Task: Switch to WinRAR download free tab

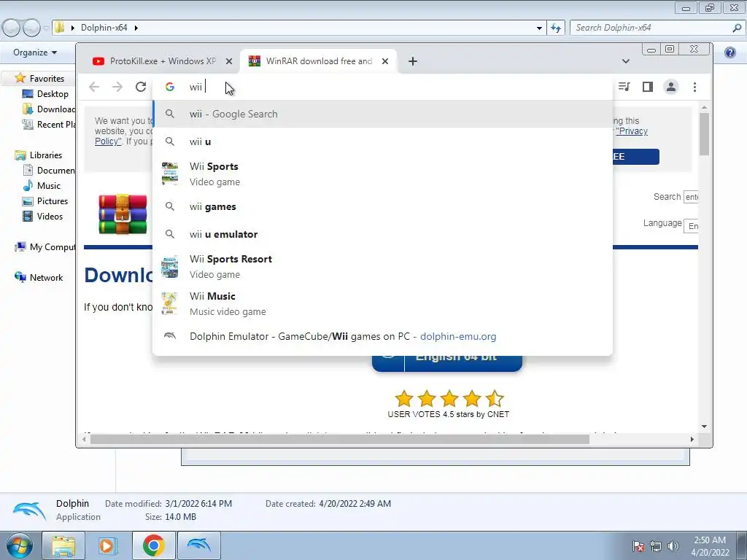Action: (x=318, y=61)
